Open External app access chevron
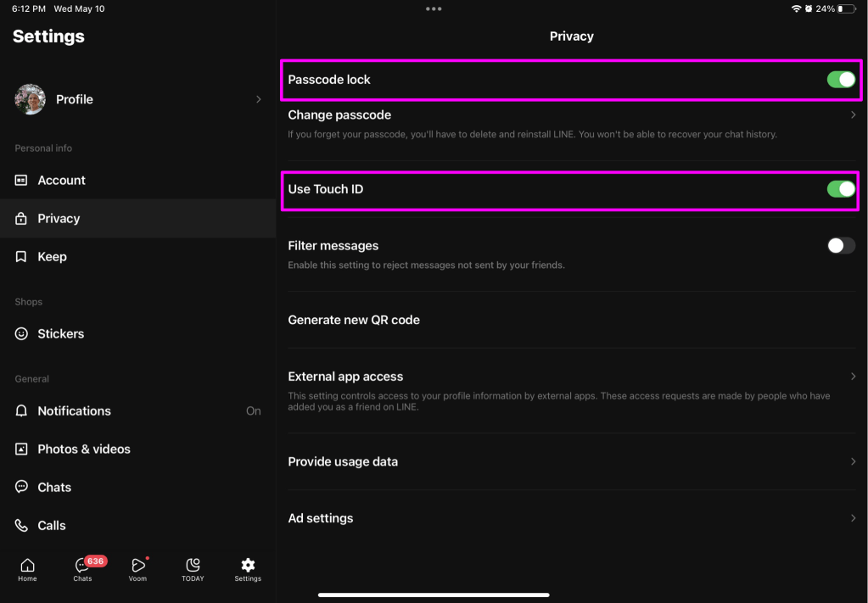This screenshot has width=868, height=603. coord(853,377)
